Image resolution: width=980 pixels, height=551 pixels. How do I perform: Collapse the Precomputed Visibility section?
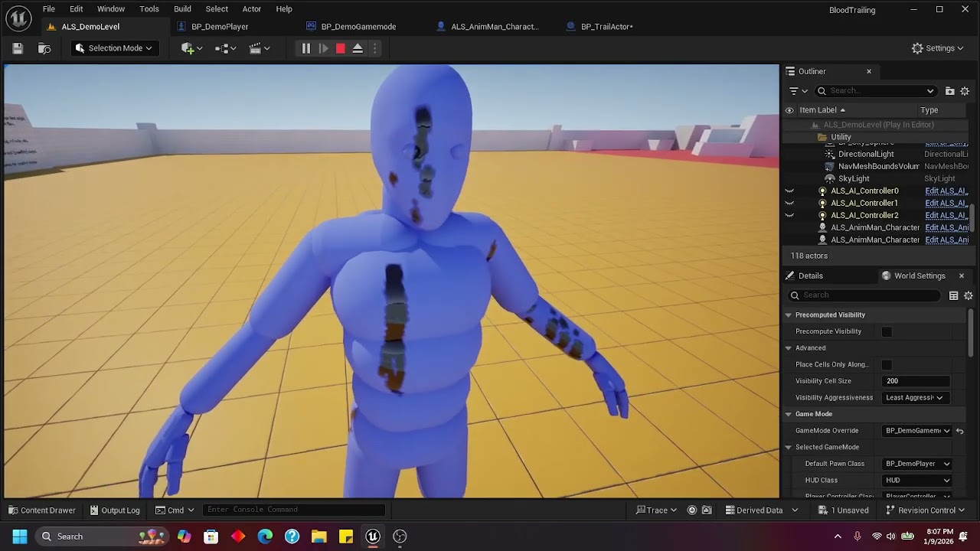[788, 315]
